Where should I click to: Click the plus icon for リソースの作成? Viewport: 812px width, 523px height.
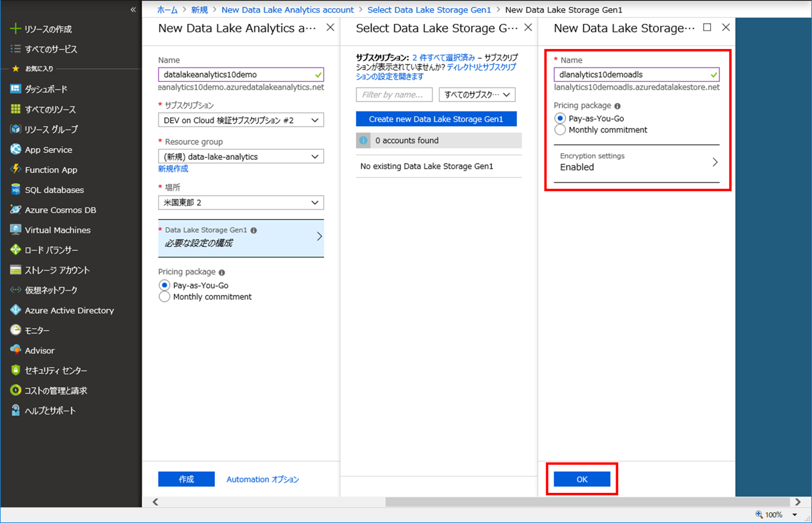[16, 29]
